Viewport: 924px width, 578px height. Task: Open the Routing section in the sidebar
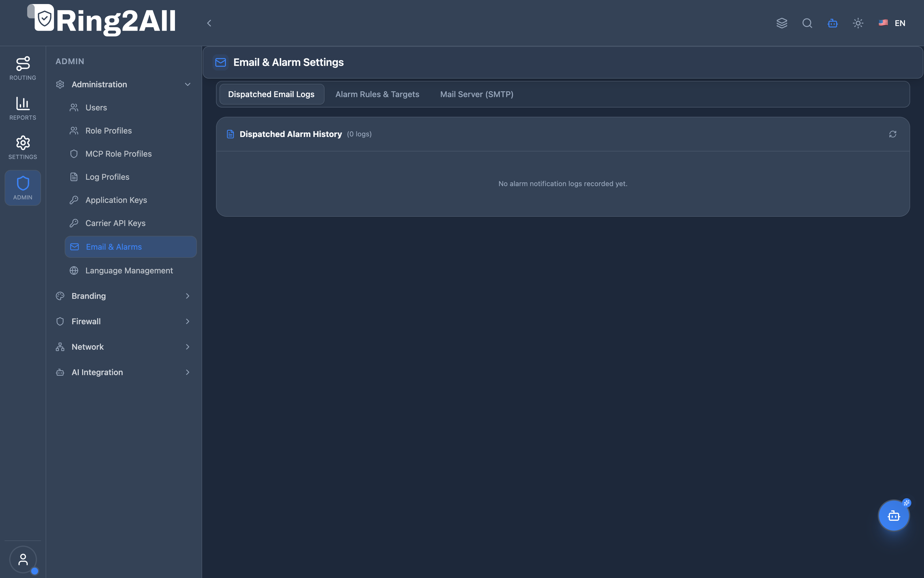click(x=23, y=68)
